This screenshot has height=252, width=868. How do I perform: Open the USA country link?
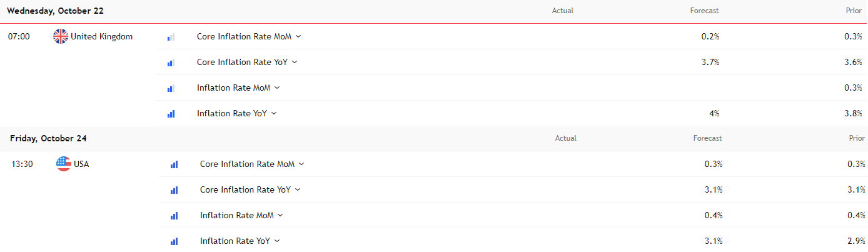point(81,164)
